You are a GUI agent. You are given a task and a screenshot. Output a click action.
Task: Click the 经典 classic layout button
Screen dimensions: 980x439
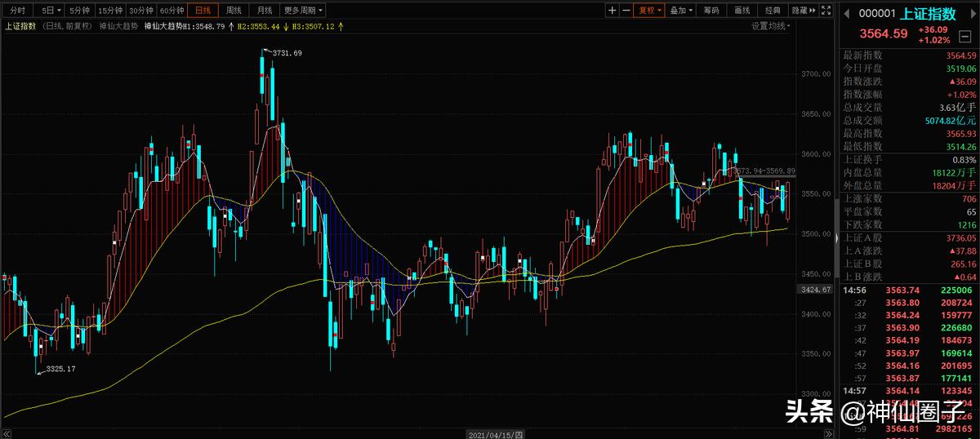pos(773,11)
